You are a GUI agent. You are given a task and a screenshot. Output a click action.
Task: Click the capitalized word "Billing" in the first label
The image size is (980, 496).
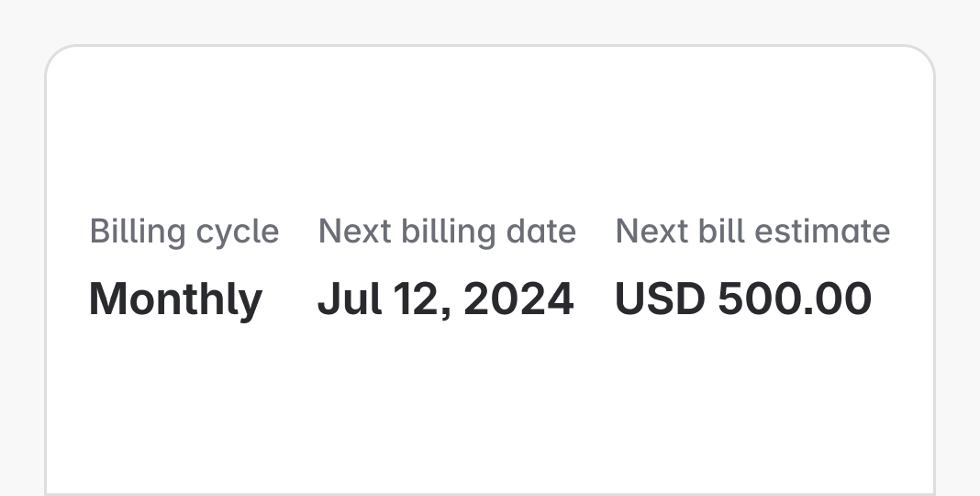tap(138, 232)
